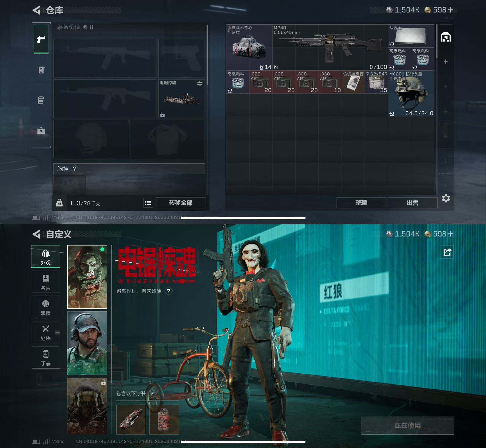The image size is (486, 448).
Task: Expand help for 包含以下涂装
Action: click(x=152, y=393)
